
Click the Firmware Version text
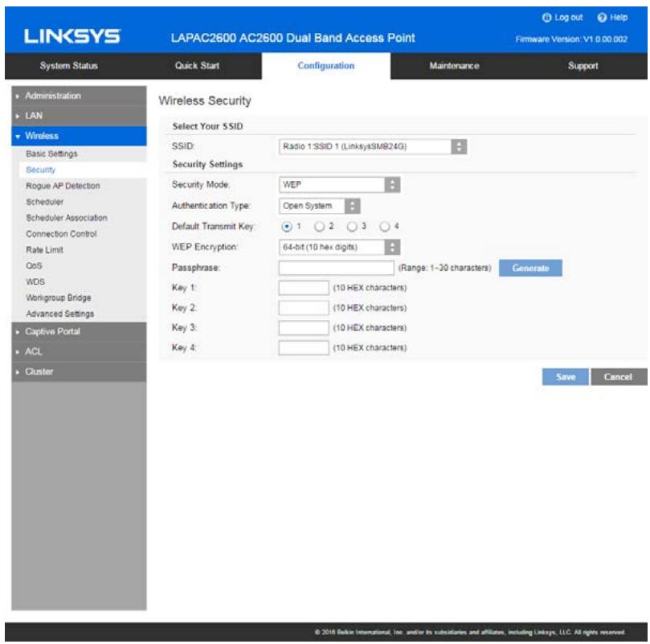point(571,39)
